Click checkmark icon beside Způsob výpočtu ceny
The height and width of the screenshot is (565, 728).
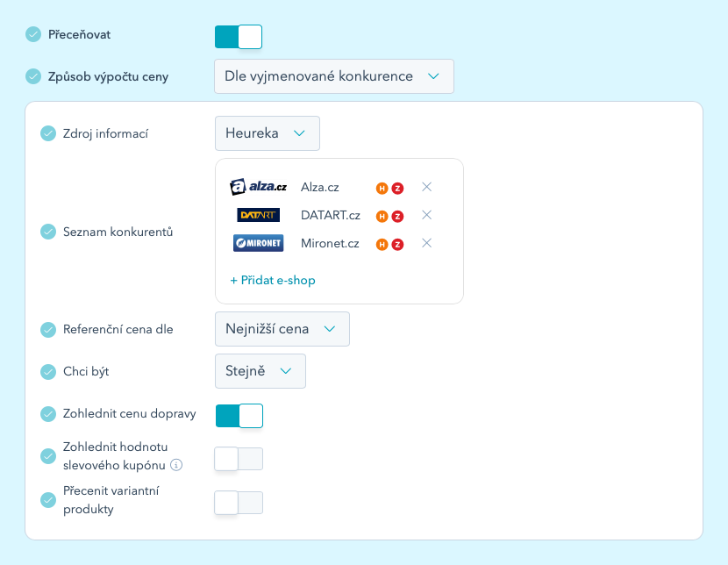(33, 76)
